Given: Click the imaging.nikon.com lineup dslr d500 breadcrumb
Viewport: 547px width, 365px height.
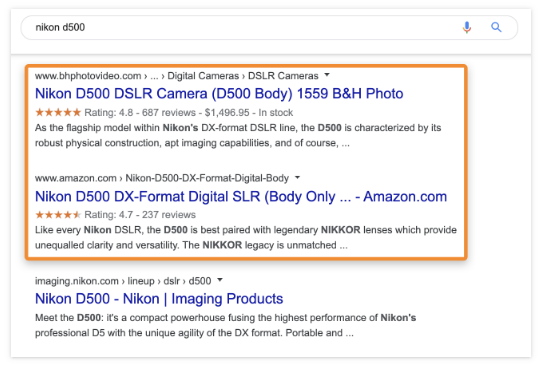Looking at the screenshot, I should [x=123, y=281].
